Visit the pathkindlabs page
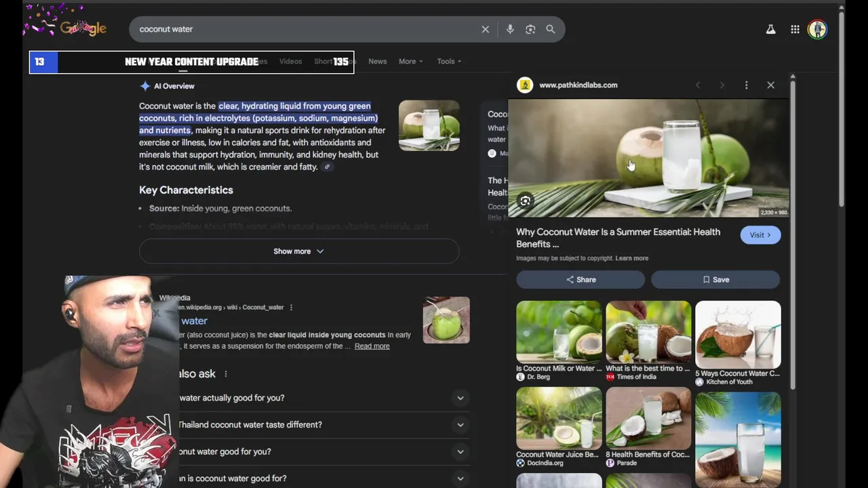868x488 pixels. (760, 235)
